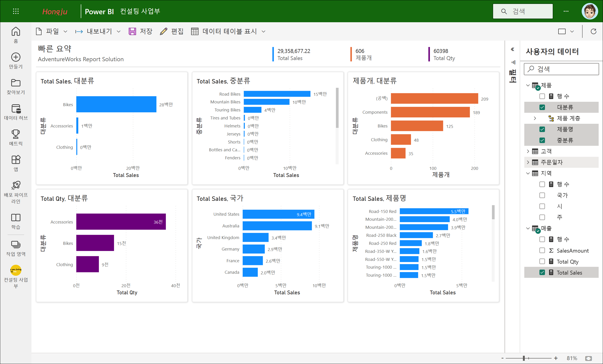
Task: Click the fit-to-page icon at bottom right
Action: pos(588,358)
